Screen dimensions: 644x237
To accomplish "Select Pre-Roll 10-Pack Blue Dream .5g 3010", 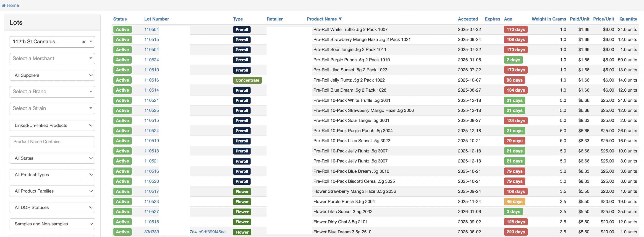I will point(351,171).
